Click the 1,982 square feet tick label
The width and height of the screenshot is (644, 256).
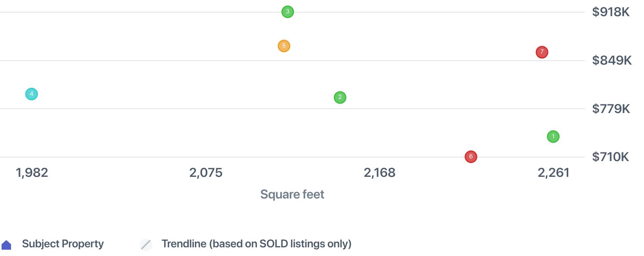32,173
